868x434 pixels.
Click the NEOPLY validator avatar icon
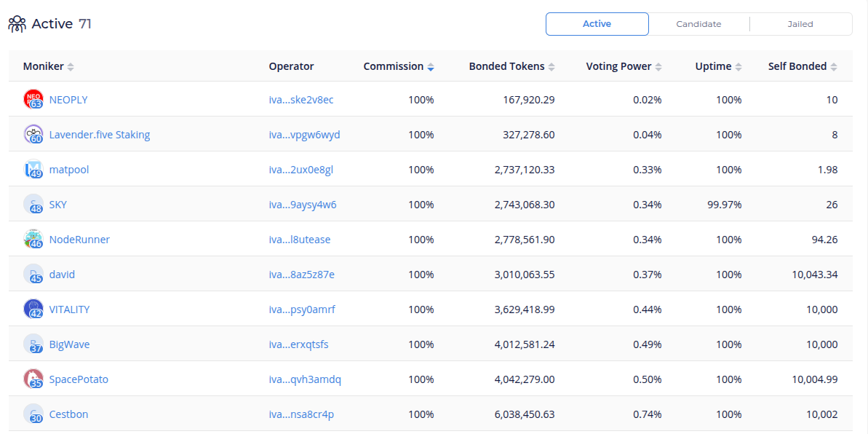click(x=33, y=100)
